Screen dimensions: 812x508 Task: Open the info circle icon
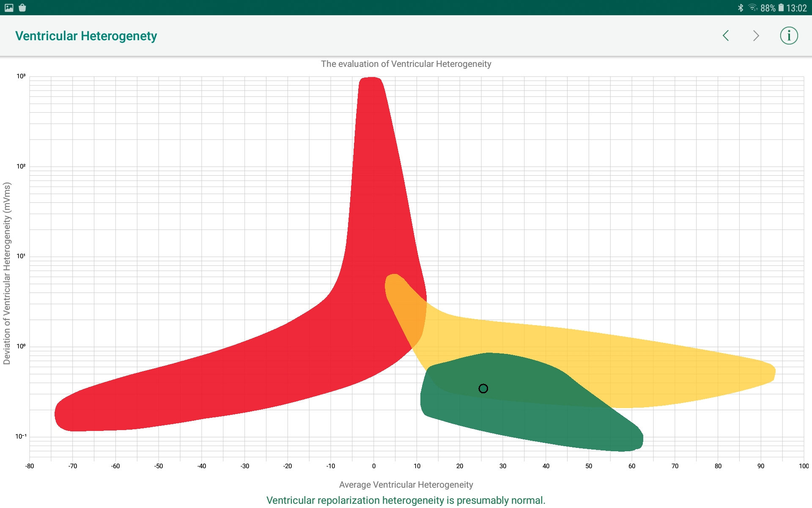tap(789, 36)
